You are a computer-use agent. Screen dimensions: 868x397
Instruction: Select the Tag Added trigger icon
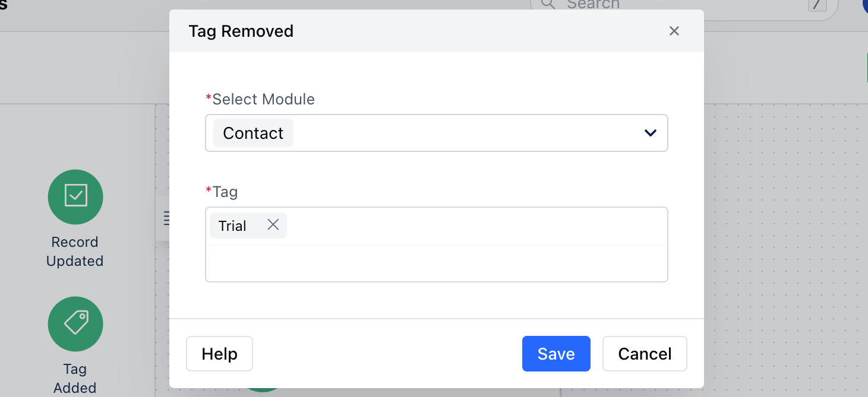[75, 324]
